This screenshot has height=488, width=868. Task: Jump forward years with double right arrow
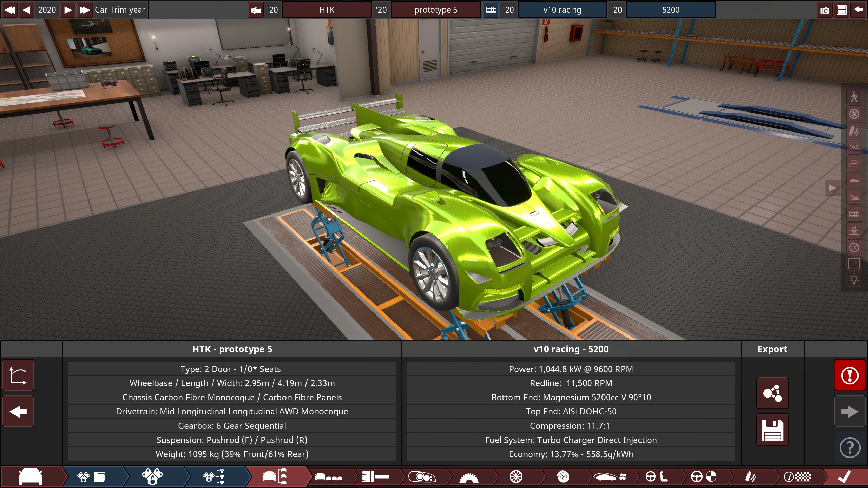[84, 10]
